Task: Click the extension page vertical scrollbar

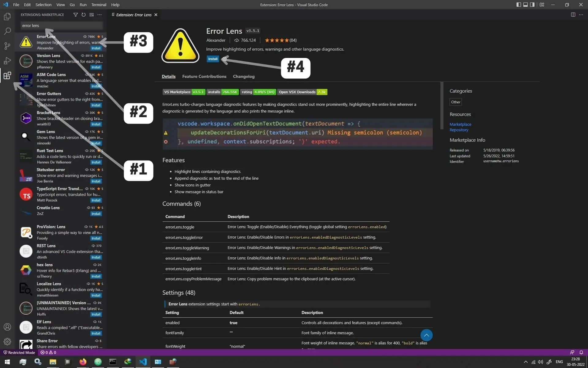Action: [x=442, y=106]
